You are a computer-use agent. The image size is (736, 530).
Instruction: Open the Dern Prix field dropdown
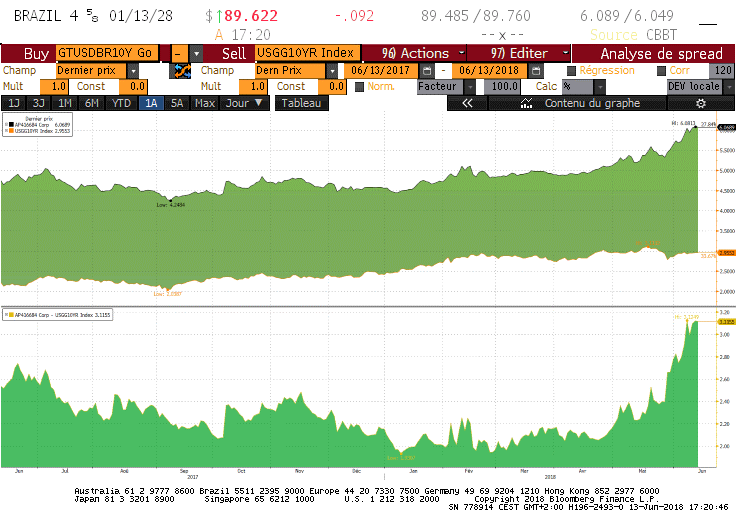(x=332, y=71)
